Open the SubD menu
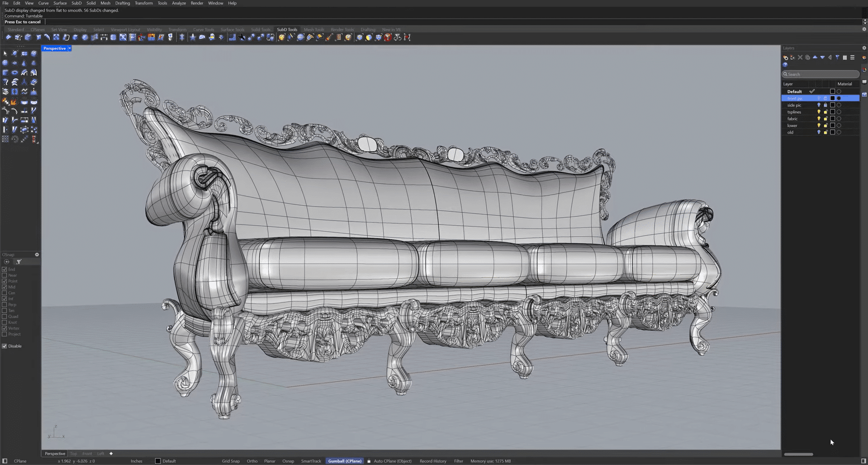This screenshot has width=868, height=465. (x=76, y=3)
